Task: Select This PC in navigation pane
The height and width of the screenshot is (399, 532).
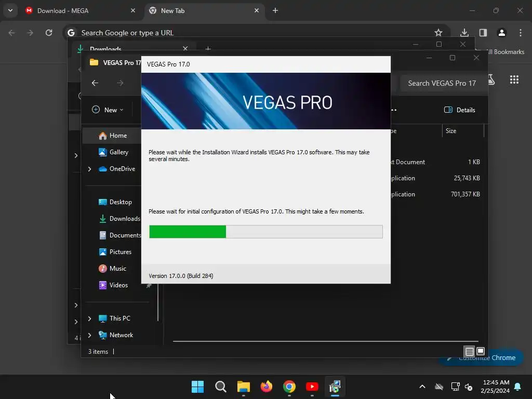Action: coord(119,318)
